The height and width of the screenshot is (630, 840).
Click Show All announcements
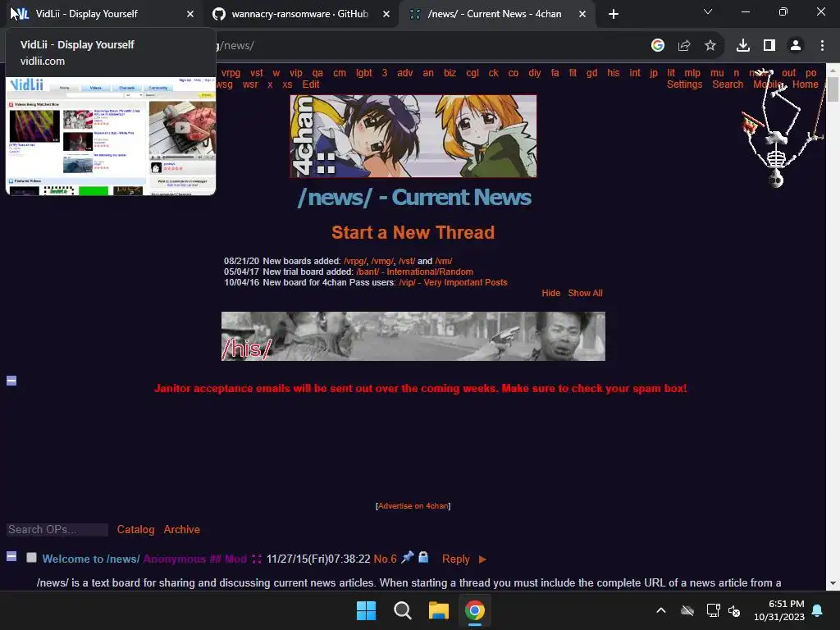585,293
